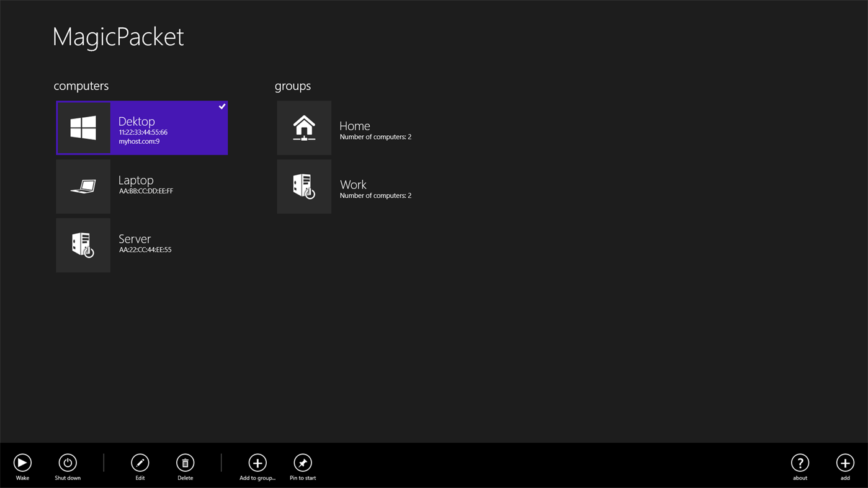868x488 pixels.
Task: Open the Work group showing 2 computers
Action: (360, 186)
